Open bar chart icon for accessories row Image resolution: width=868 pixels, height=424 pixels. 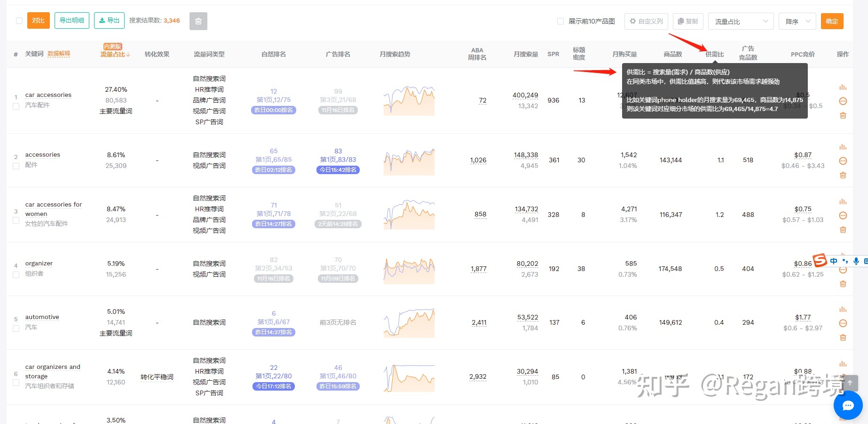click(x=843, y=147)
